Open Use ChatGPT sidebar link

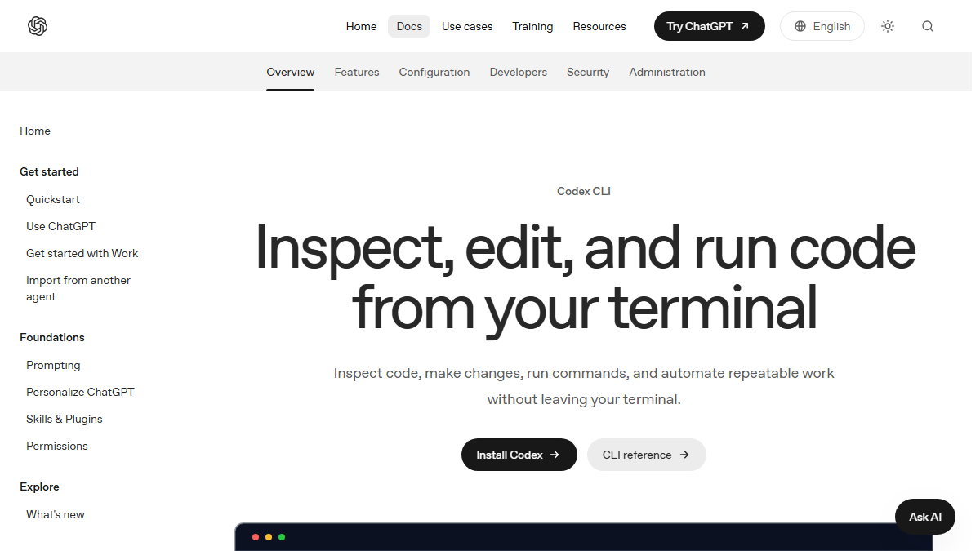click(x=61, y=226)
